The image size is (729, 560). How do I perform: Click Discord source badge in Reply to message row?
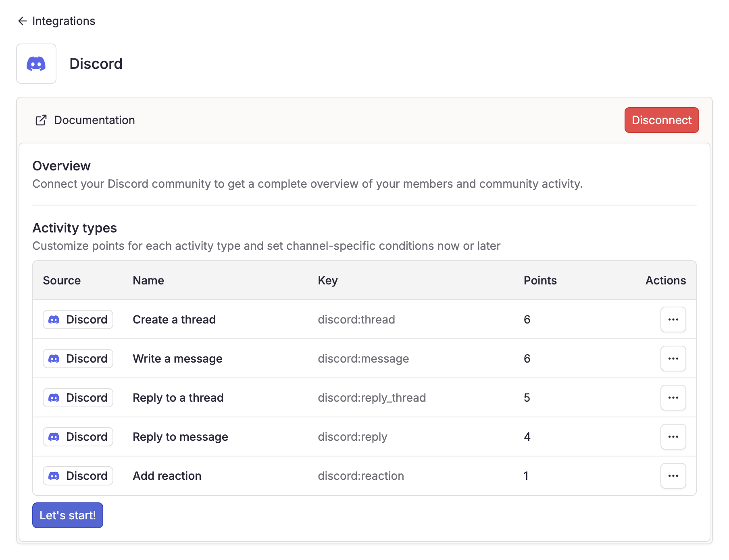(78, 437)
